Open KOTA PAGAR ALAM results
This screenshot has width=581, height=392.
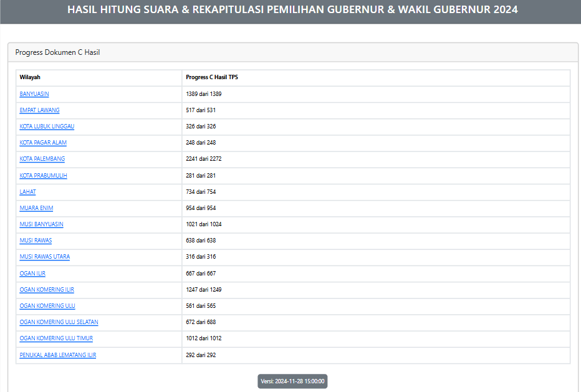tap(42, 143)
